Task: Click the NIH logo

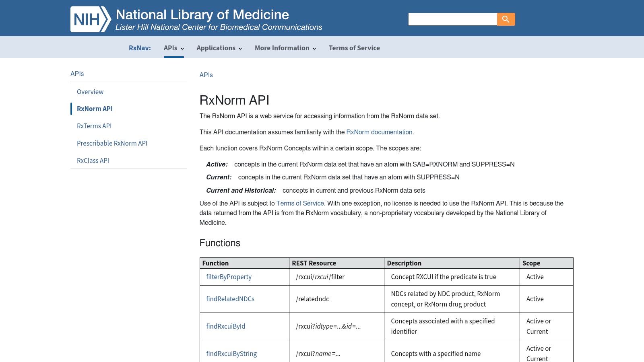Action: (x=91, y=19)
